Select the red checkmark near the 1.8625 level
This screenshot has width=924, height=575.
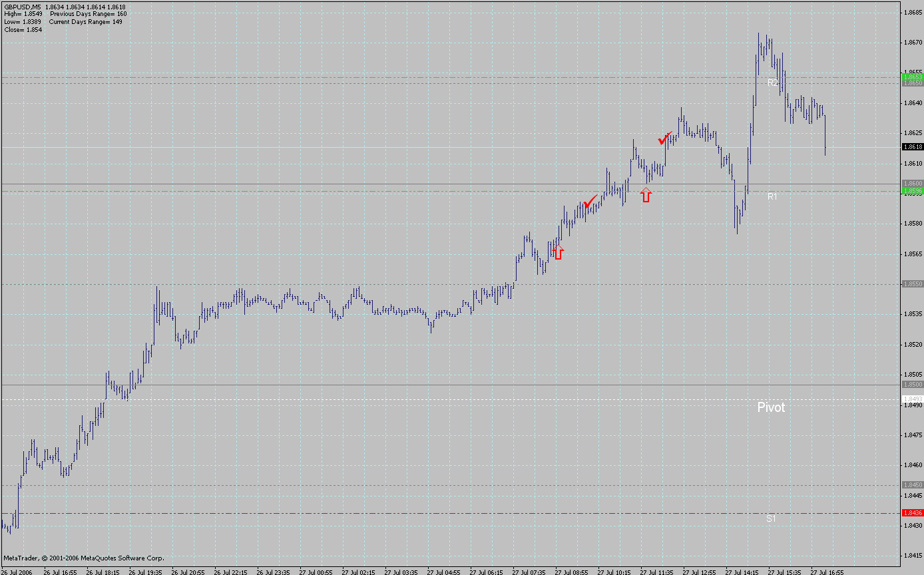pos(664,138)
